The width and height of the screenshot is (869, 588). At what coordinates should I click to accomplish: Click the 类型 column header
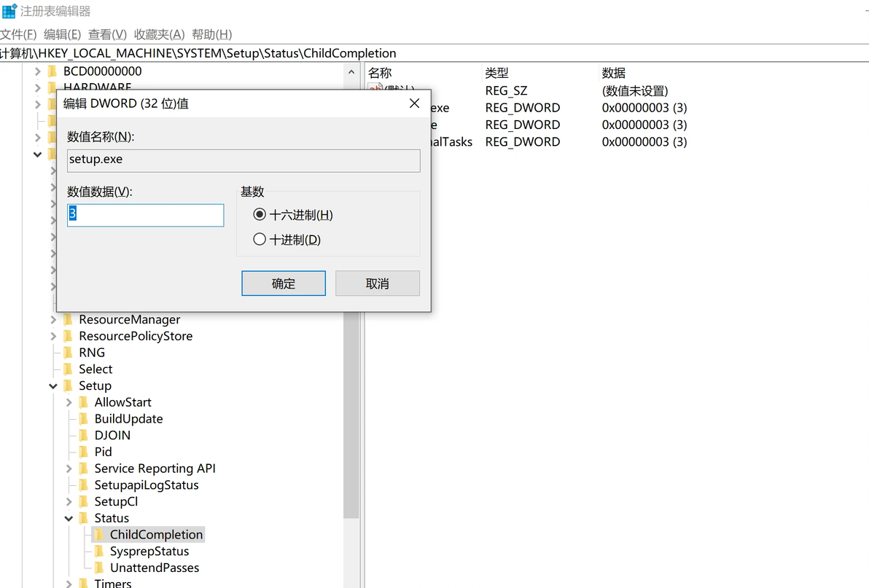click(x=496, y=73)
